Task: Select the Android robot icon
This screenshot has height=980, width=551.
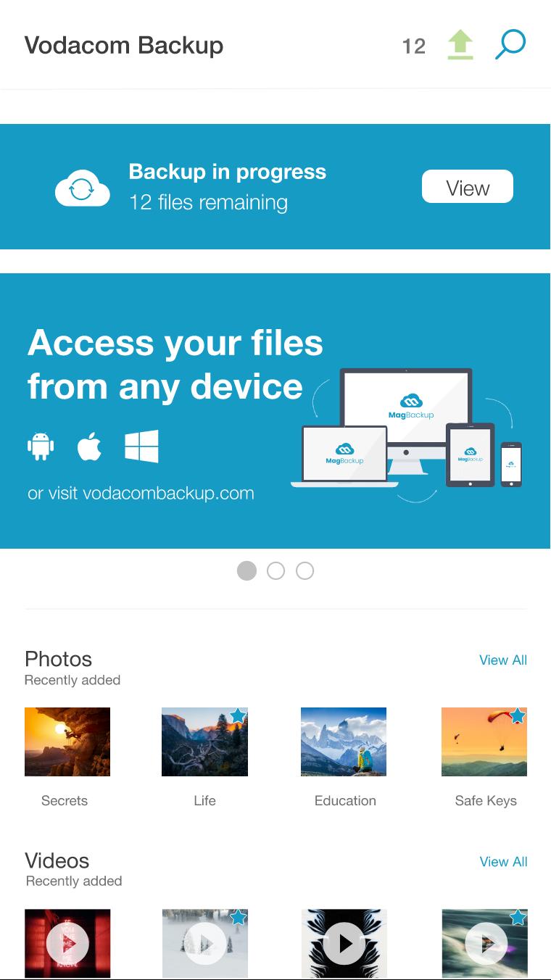Action: tap(41, 446)
